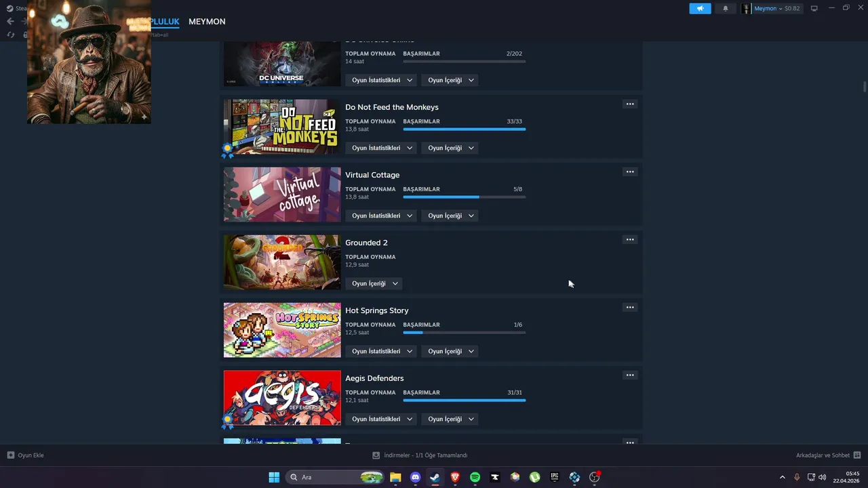Image resolution: width=868 pixels, height=488 pixels.
Task: Open the TOPLULUK tab
Action: click(x=165, y=22)
